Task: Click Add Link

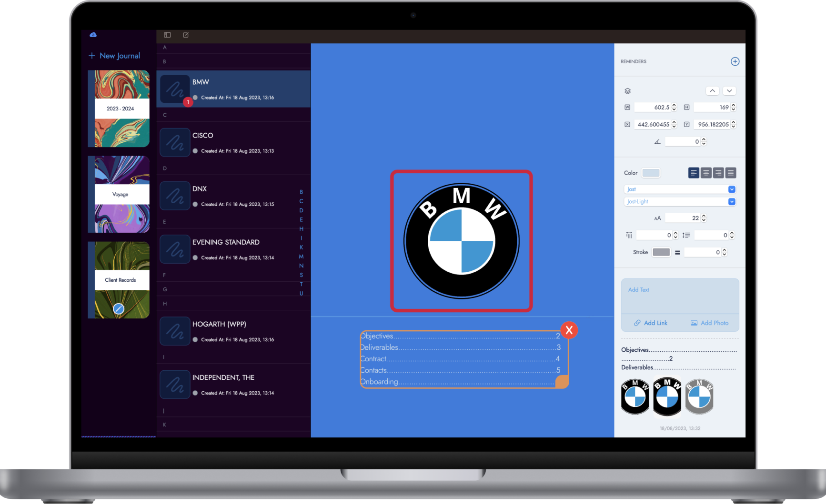Action: (x=651, y=323)
